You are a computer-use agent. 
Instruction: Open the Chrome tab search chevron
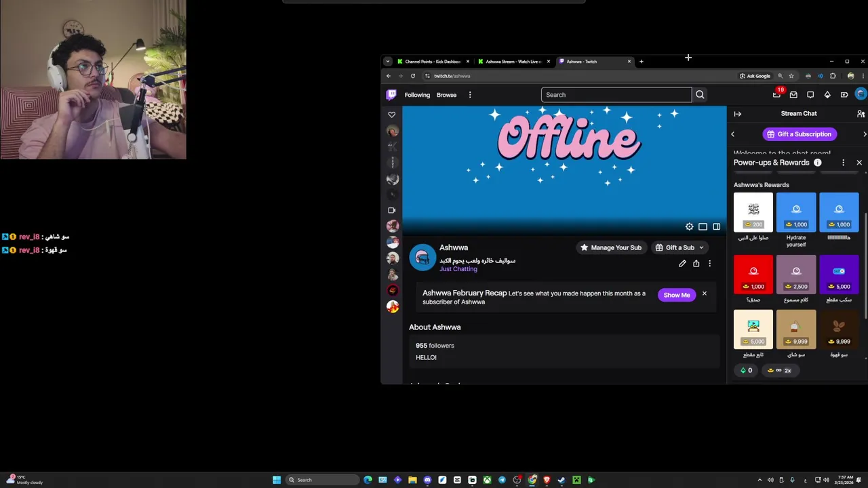click(x=387, y=62)
